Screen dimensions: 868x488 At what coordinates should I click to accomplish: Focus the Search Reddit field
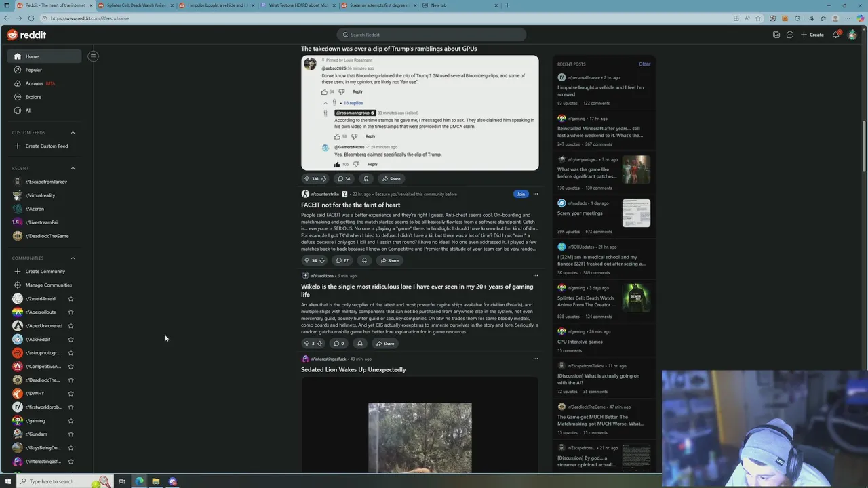tap(431, 35)
